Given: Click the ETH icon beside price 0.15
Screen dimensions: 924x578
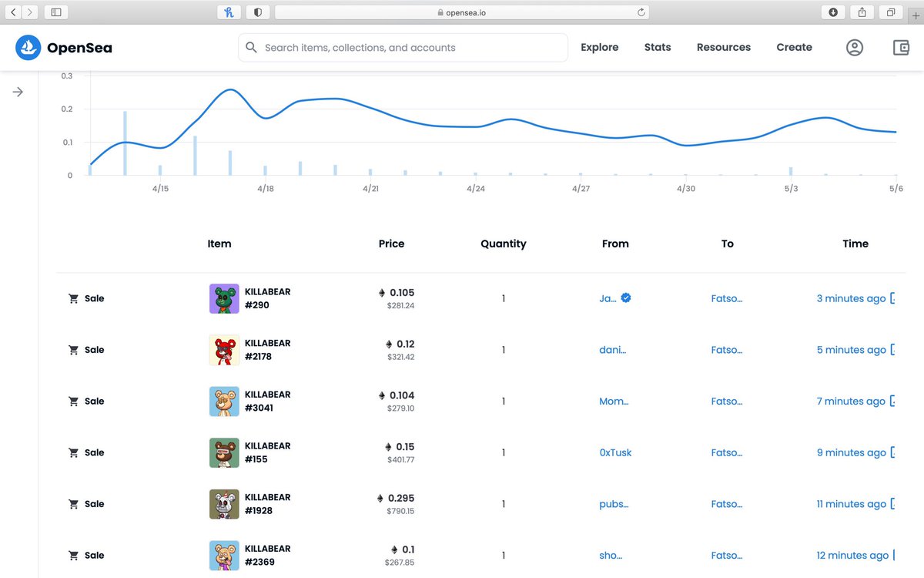Looking at the screenshot, I should (x=388, y=447).
